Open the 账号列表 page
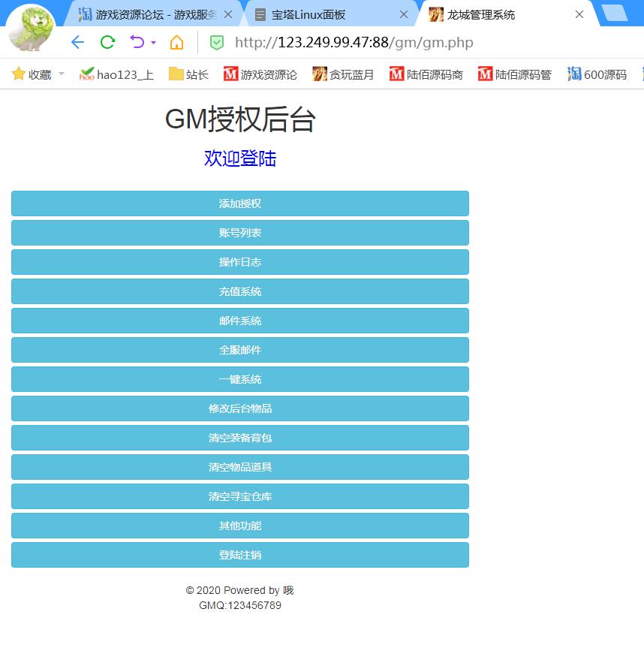Image resolution: width=644 pixels, height=648 pixels. click(x=240, y=233)
